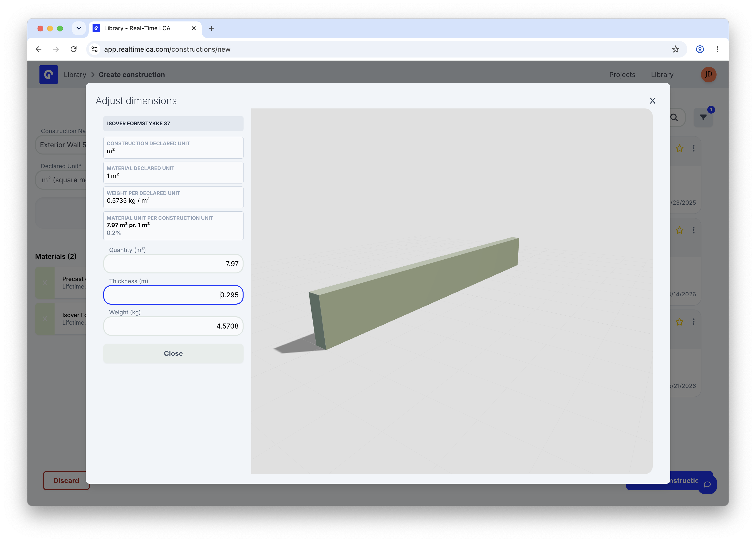Click the 0.5735 kg / m² value
The height and width of the screenshot is (542, 756).
click(x=128, y=201)
